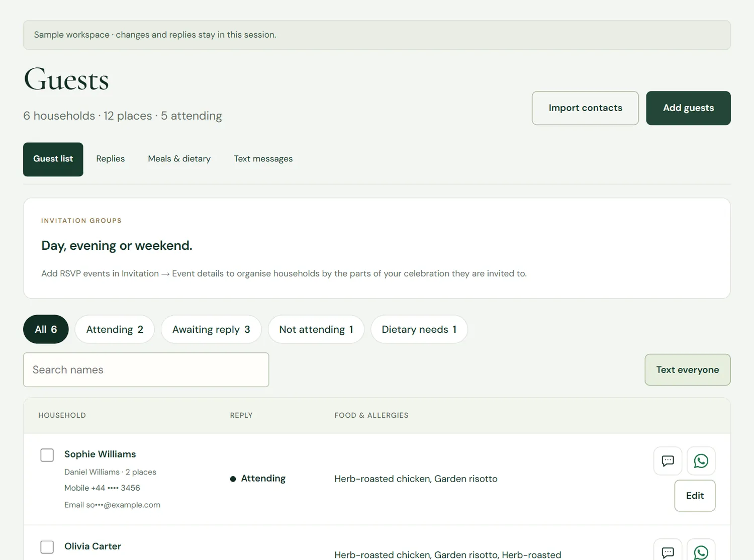The height and width of the screenshot is (560, 754).
Task: Click Sophie Williams' Attending status
Action: coord(258,479)
